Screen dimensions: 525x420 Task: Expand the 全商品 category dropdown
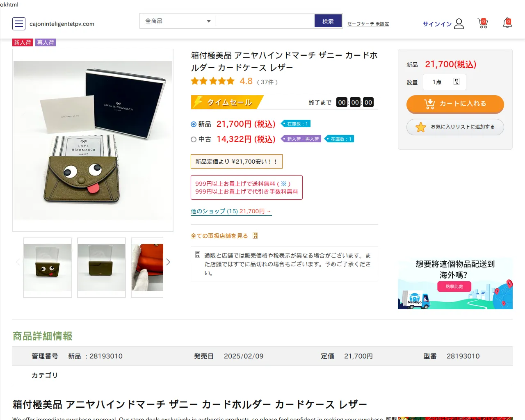[x=178, y=21]
